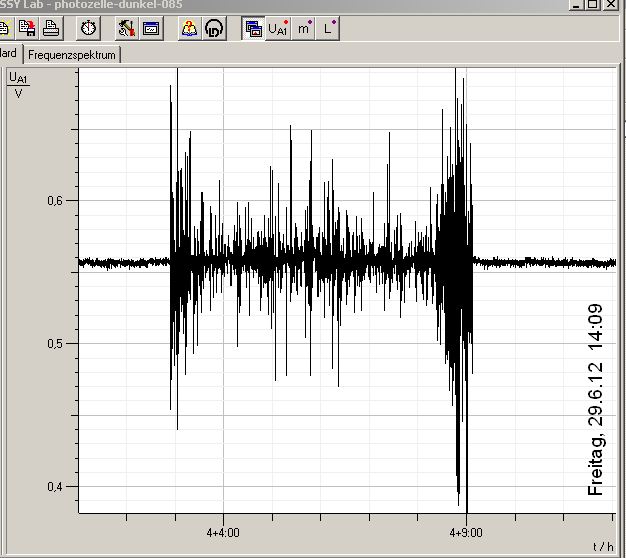Screen dimensions: 626x558
Task: Open the measuring parameters window icon
Action: coord(151,28)
